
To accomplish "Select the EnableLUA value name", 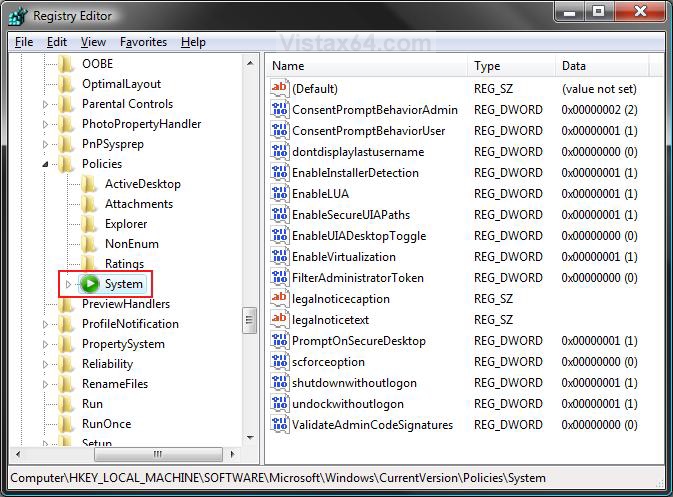I will tap(321, 194).
